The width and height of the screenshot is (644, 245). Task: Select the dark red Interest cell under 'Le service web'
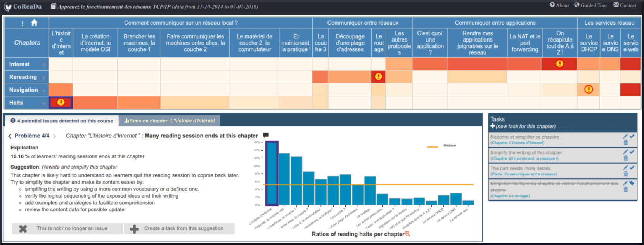tap(630, 64)
